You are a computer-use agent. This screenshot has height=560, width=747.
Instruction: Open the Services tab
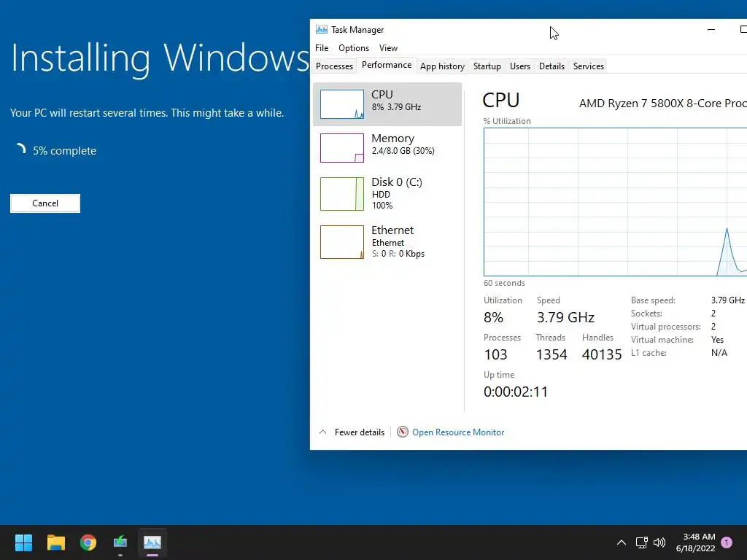point(589,66)
